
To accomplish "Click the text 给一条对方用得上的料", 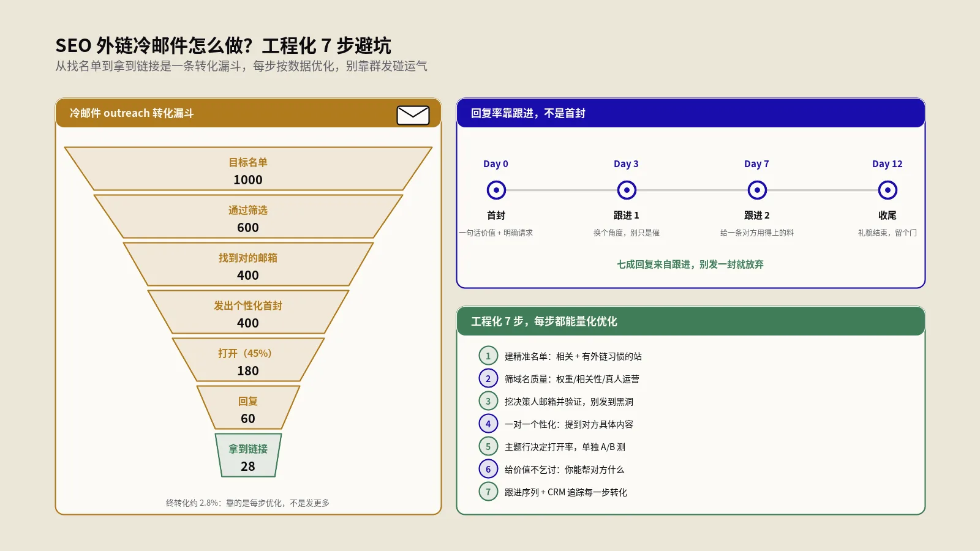I will coord(757,233).
